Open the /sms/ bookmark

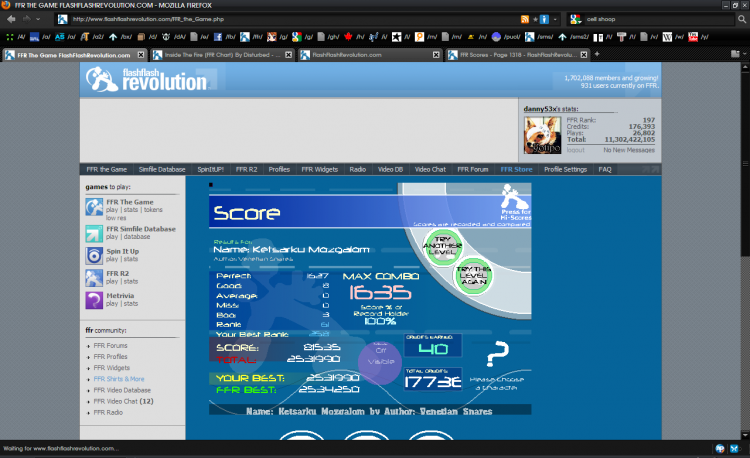[x=539, y=37]
